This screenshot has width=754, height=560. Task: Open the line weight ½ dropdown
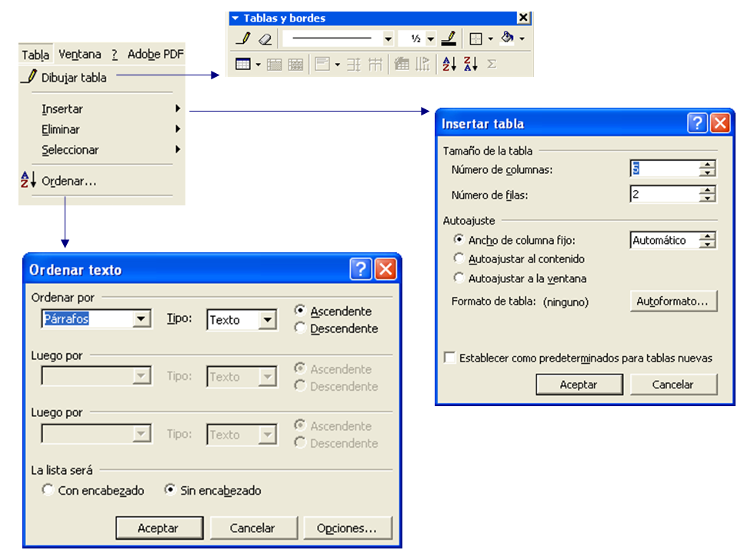point(430,38)
